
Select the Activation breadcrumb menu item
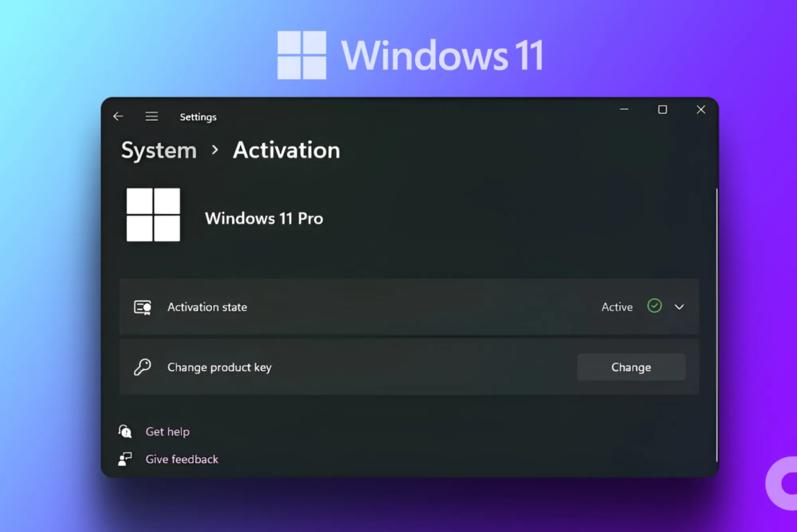pyautogui.click(x=285, y=149)
